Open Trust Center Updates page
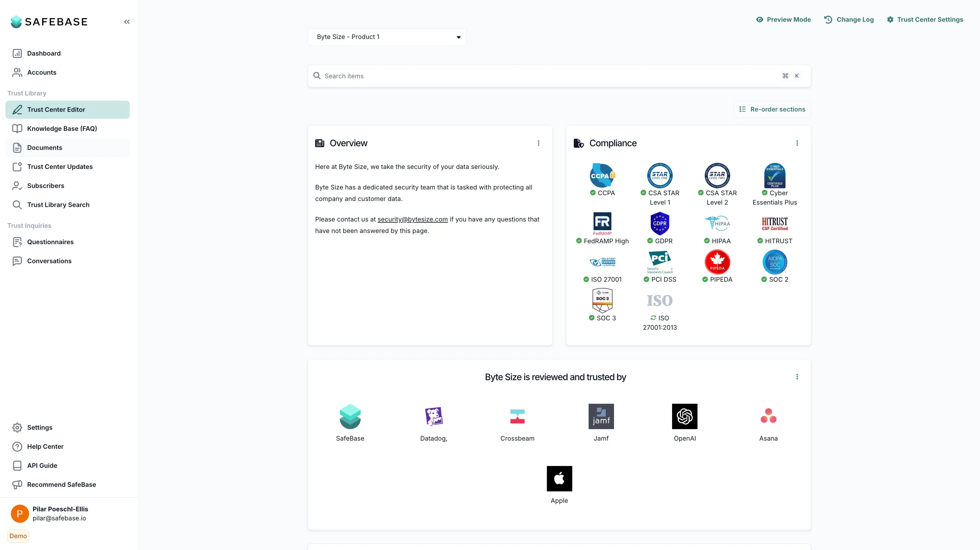Viewport: 980px width, 550px height. [x=60, y=167]
